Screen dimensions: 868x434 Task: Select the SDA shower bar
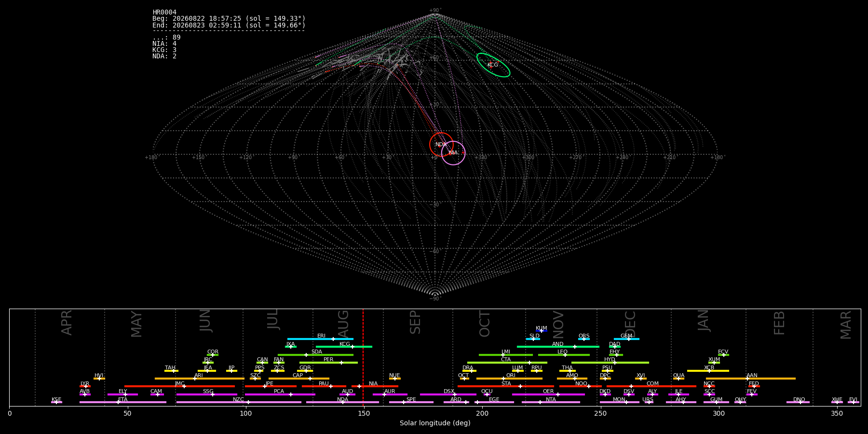click(315, 355)
